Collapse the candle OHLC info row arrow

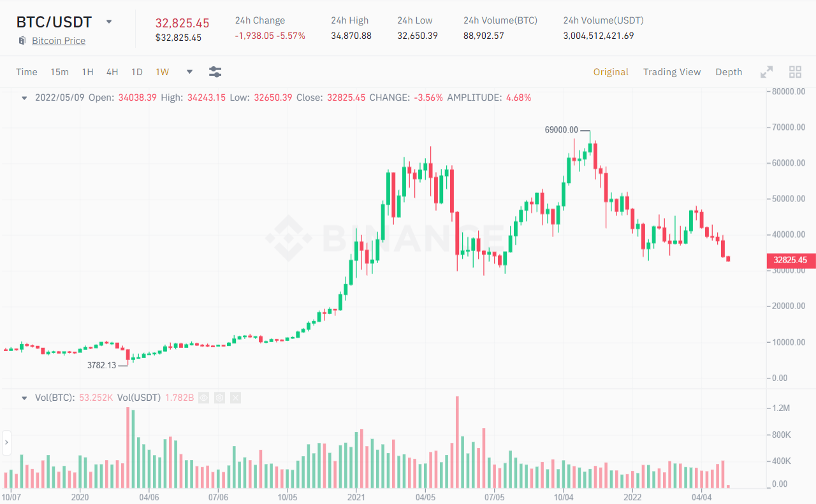24,98
